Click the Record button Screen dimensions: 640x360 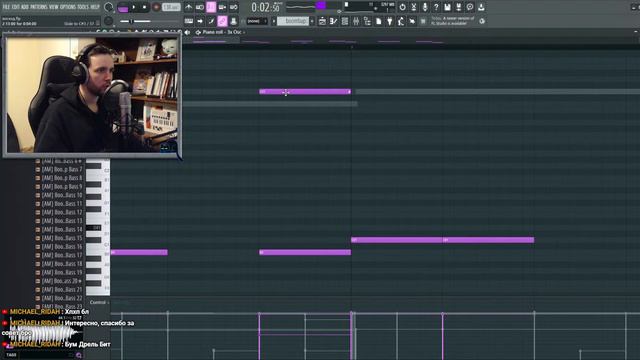(x=156, y=7)
